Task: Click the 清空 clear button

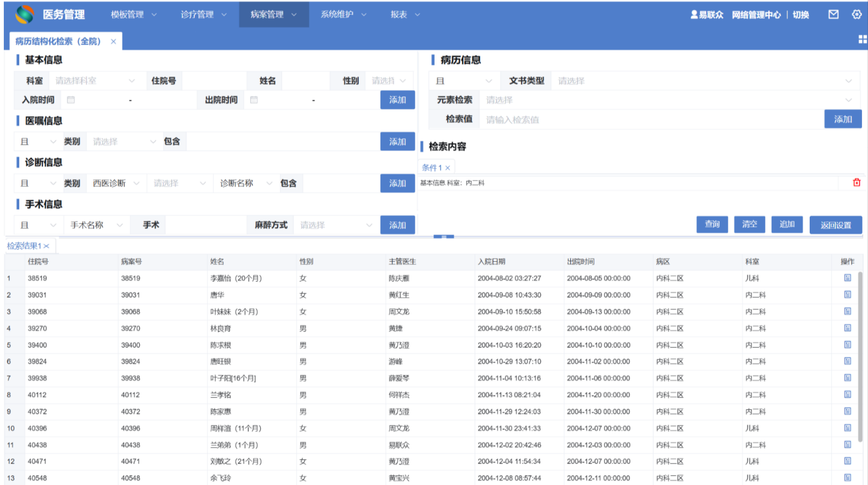Action: (749, 225)
